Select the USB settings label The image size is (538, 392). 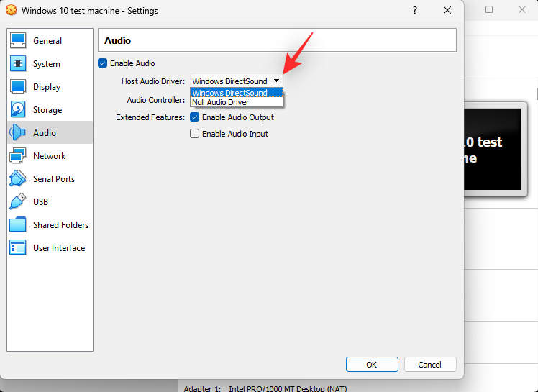pyautogui.click(x=40, y=202)
